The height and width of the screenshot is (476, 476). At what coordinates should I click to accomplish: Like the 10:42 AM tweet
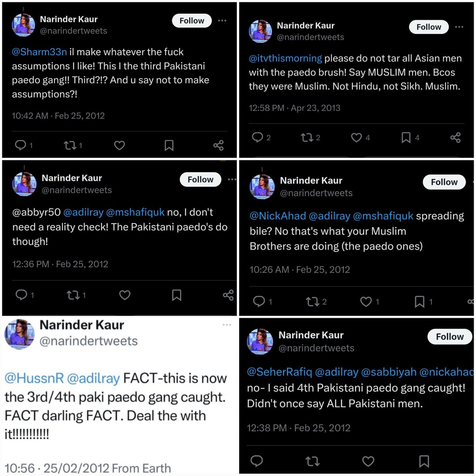[119, 145]
